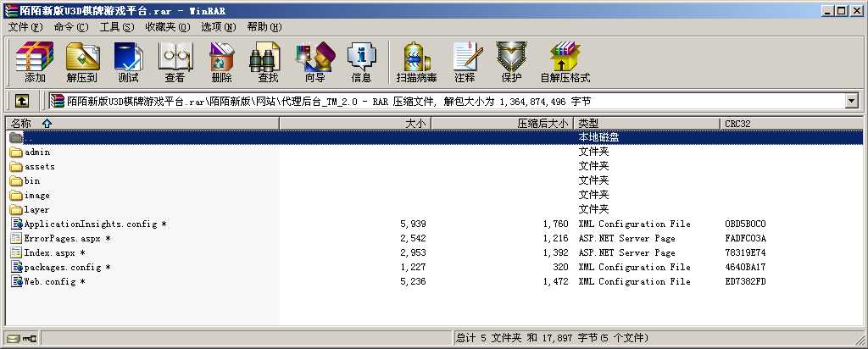Click CRC32 value FADFC03A

pos(745,238)
